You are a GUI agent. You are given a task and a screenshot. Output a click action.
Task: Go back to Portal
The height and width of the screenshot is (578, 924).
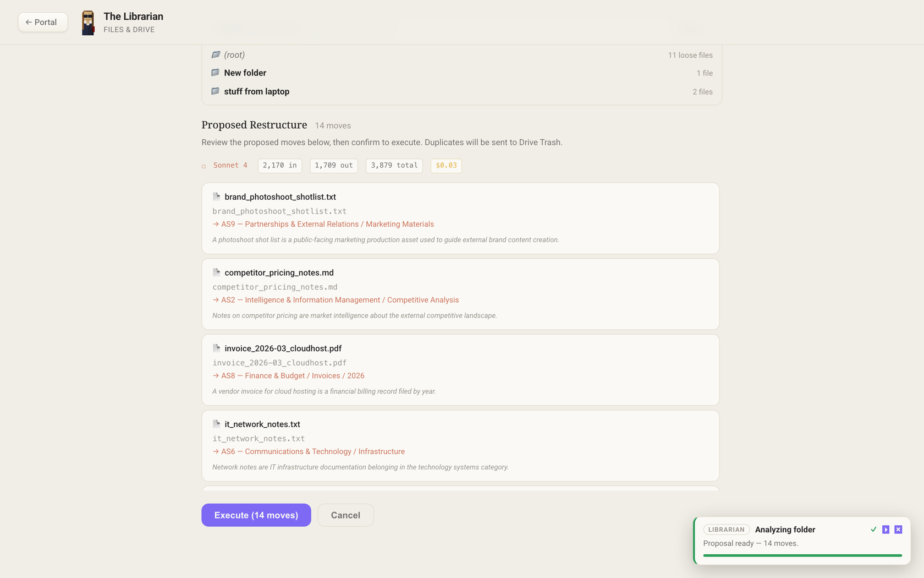pos(42,23)
